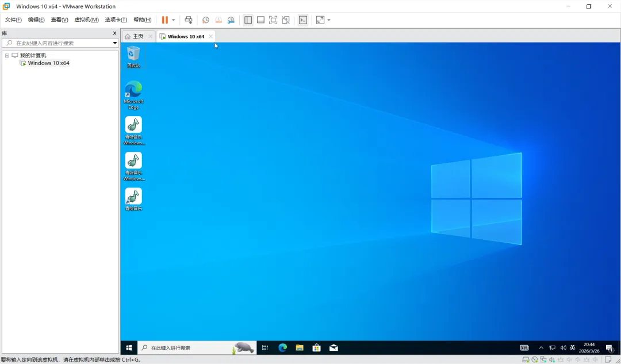Image resolution: width=621 pixels, height=364 pixels.
Task: Open the stretch mode dropdown arrow
Action: [329, 20]
